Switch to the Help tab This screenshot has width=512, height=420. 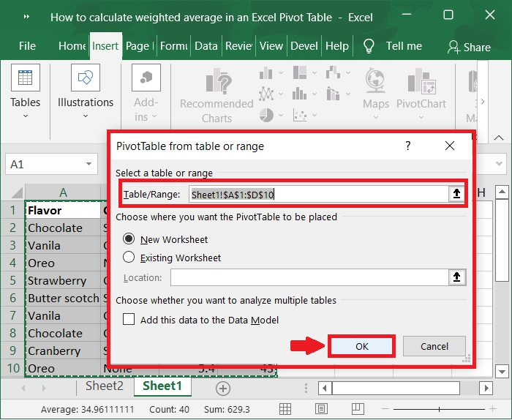click(x=337, y=46)
